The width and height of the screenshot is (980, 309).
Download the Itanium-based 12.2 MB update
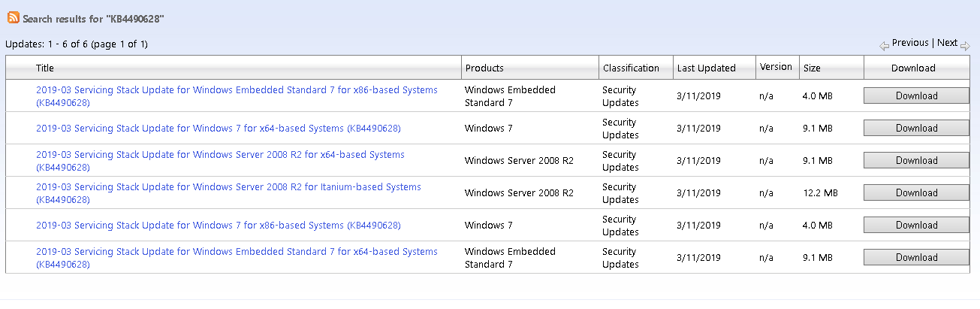click(916, 192)
